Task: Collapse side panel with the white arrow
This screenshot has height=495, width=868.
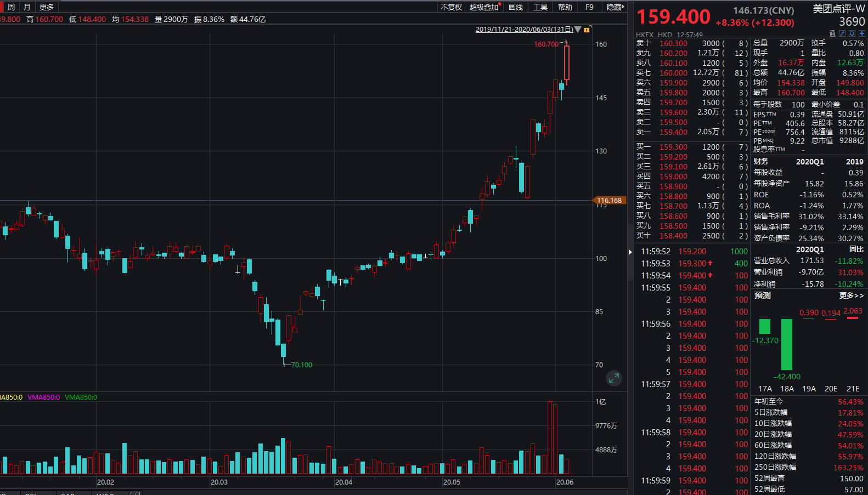Action: [630, 252]
